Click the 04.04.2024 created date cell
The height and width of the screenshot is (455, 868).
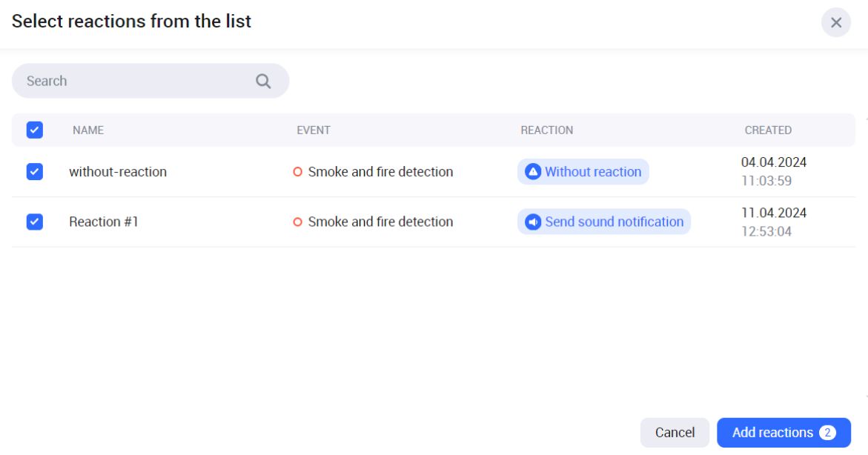point(774,162)
